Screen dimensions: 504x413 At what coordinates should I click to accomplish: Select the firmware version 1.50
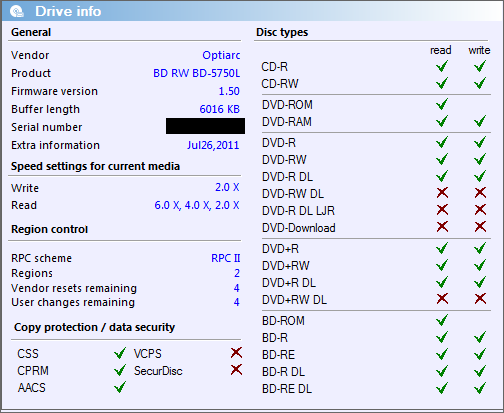[229, 91]
